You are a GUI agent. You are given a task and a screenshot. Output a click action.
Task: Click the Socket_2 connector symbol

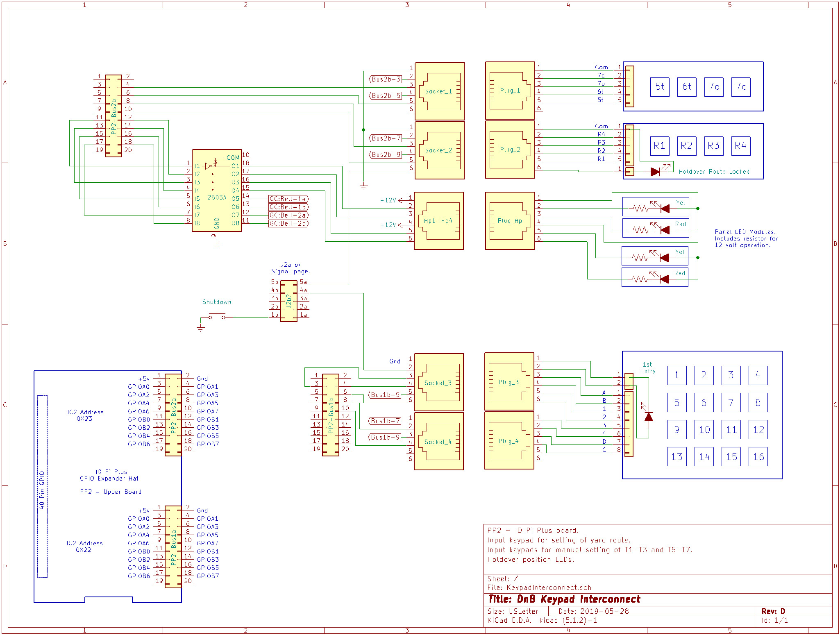click(x=439, y=150)
